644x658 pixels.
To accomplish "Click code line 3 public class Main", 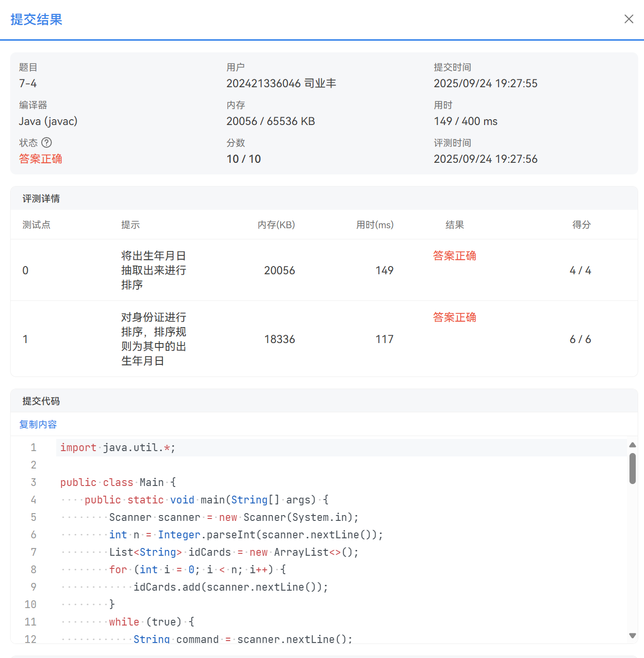I will click(x=118, y=483).
